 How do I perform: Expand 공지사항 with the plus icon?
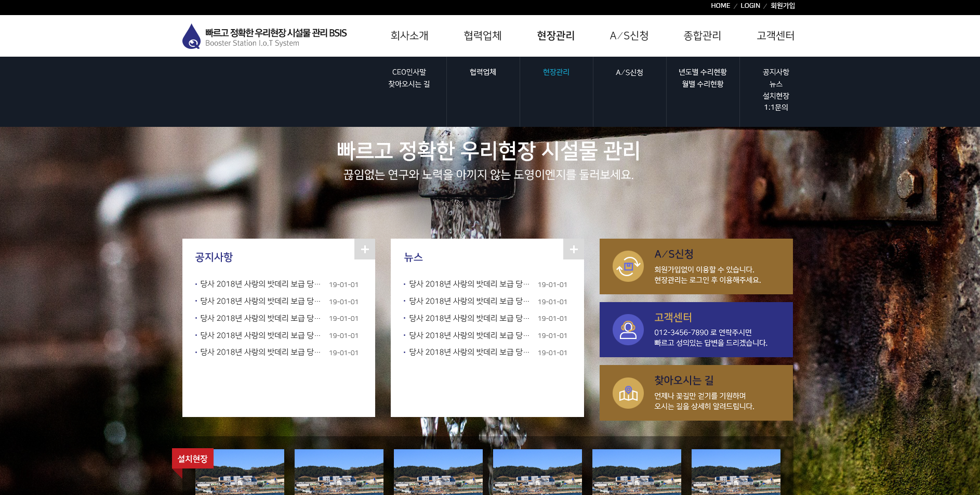point(365,249)
